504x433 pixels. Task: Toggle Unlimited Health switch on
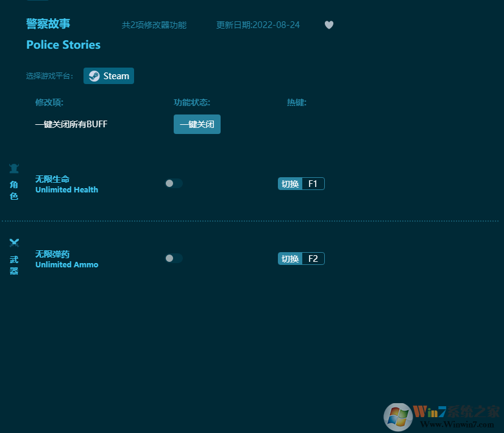point(174,183)
